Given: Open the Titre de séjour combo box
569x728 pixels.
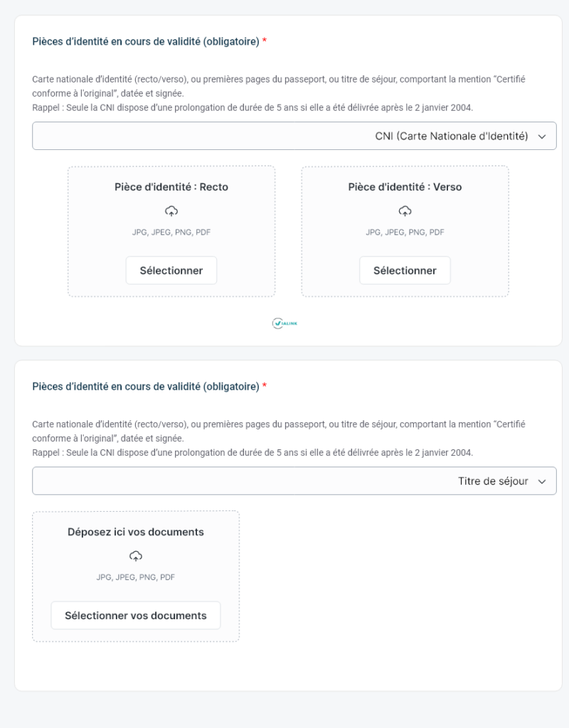Looking at the screenshot, I should pos(294,481).
